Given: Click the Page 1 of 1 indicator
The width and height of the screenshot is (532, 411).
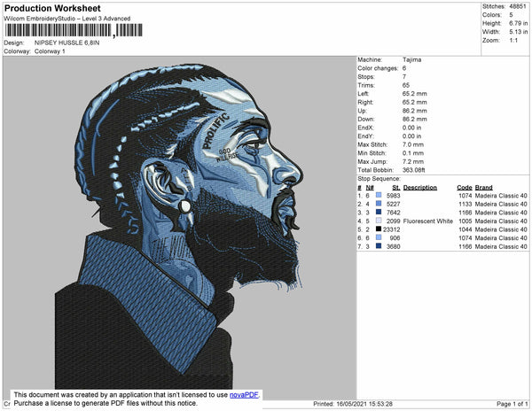Looking at the screenshot, I should (512, 404).
